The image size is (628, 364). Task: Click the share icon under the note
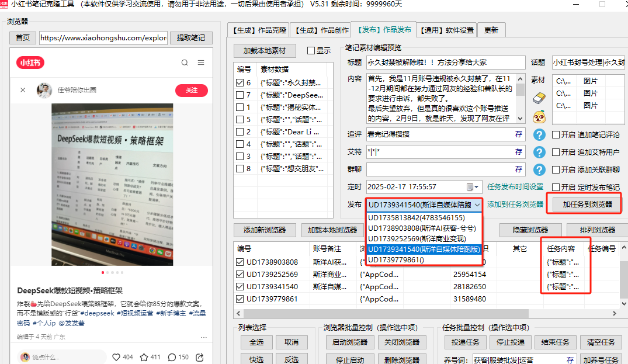[x=200, y=357]
